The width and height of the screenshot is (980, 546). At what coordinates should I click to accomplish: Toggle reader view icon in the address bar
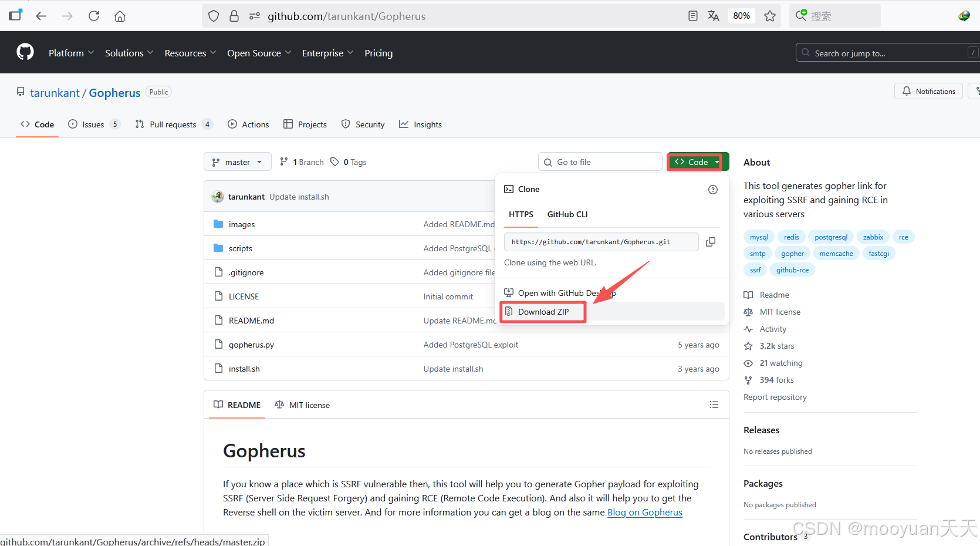[x=693, y=16]
